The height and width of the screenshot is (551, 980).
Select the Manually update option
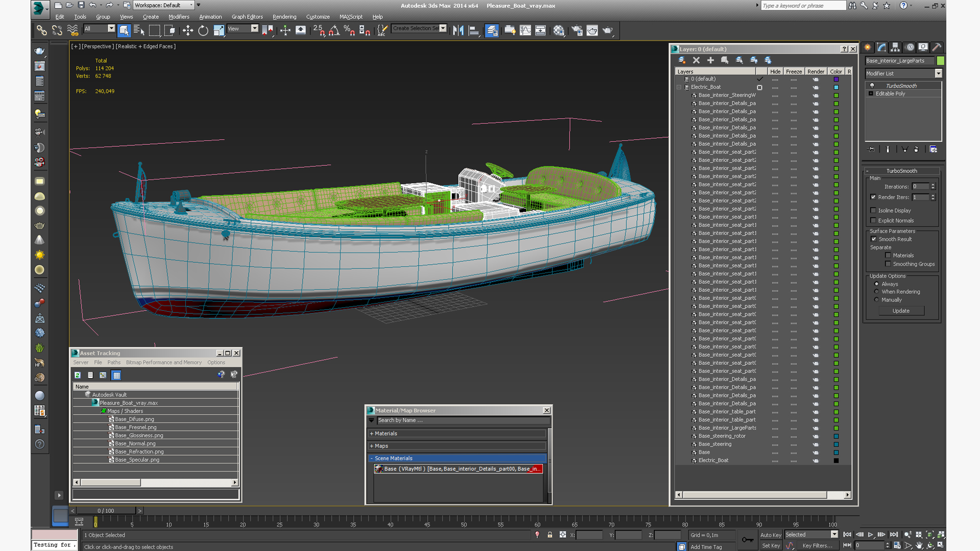[877, 299]
